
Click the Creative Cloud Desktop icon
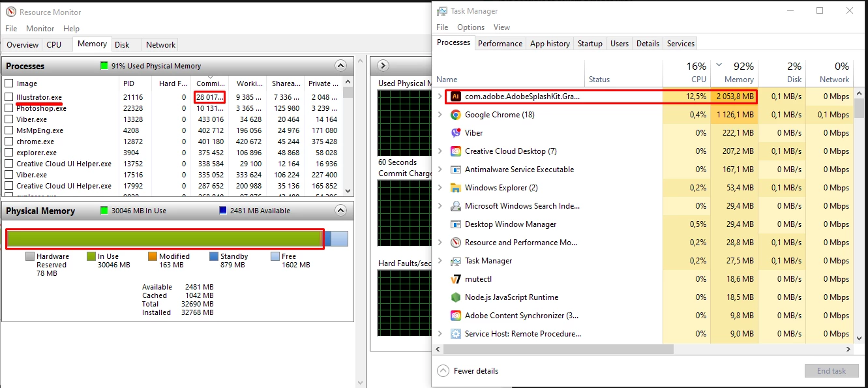[x=456, y=151]
